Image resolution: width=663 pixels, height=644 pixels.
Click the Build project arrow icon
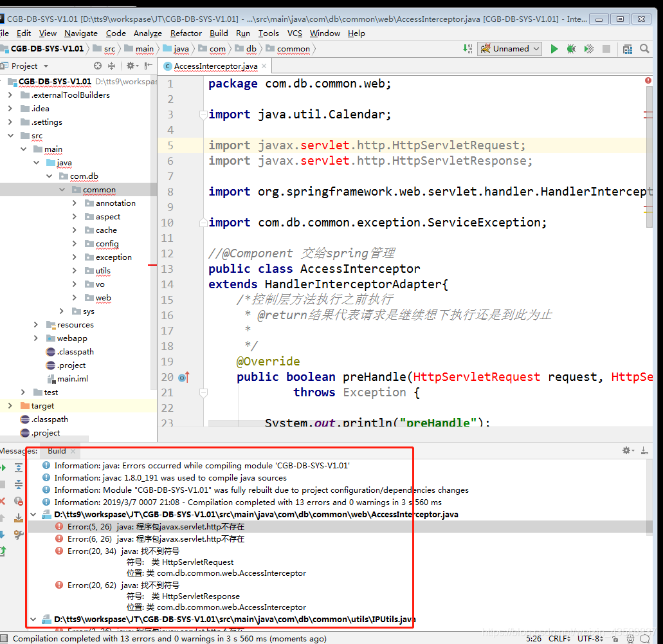[x=468, y=49]
